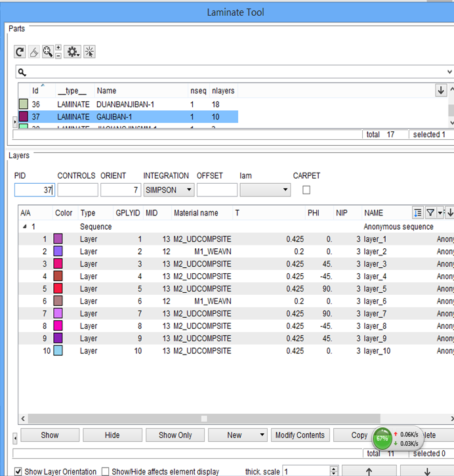Click the layer list sort options icon
The width and height of the screenshot is (454, 476).
click(x=418, y=213)
